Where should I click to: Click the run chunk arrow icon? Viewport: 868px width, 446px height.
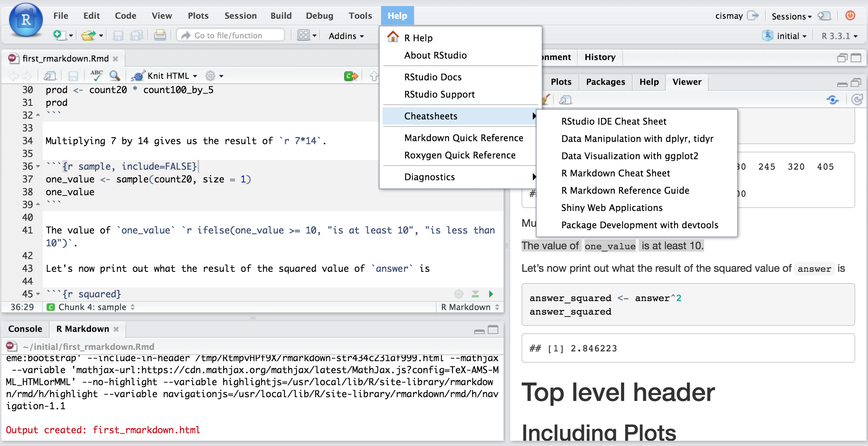[491, 294]
